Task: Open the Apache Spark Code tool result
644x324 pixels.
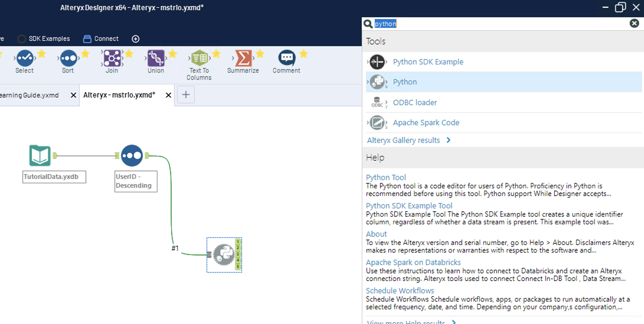Action: pos(426,122)
